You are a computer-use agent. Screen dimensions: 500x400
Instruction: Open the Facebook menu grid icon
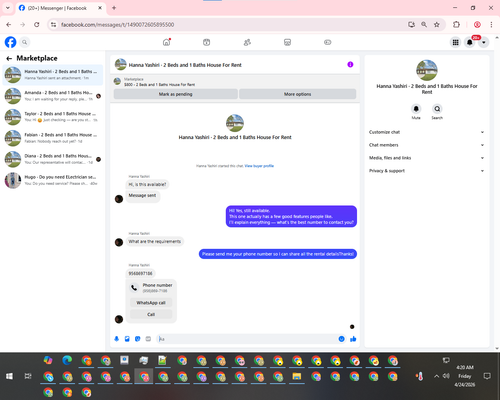click(x=455, y=42)
